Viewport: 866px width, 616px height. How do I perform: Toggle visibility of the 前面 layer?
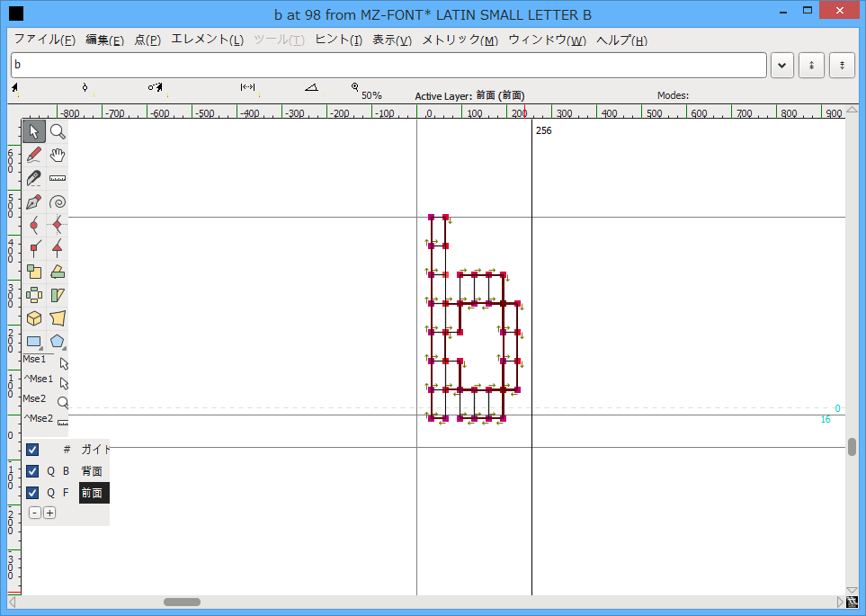[32, 493]
